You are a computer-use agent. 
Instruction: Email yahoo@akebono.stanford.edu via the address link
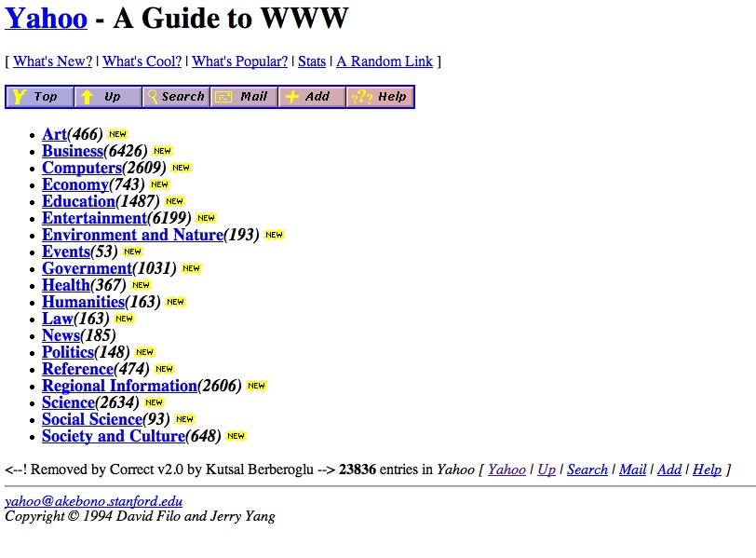tap(91, 499)
